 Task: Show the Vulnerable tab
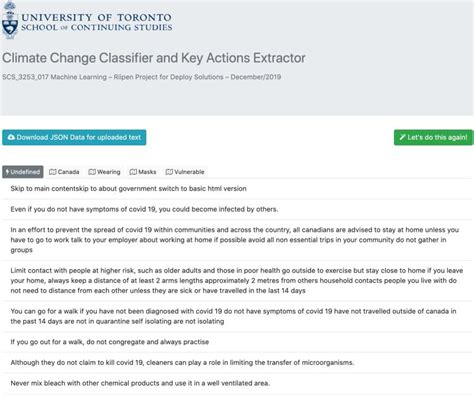185,172
